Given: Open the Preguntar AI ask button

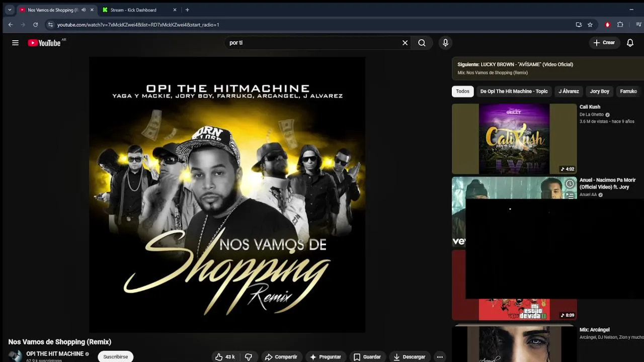Looking at the screenshot, I should click(x=326, y=357).
